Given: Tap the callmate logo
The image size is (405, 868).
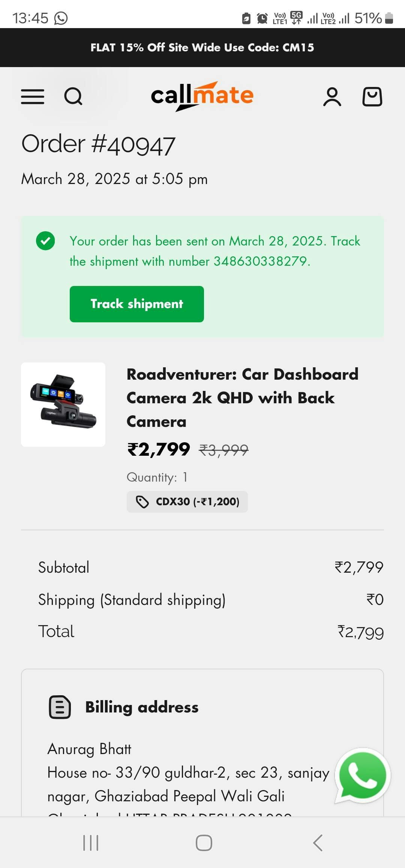Looking at the screenshot, I should pyautogui.click(x=202, y=96).
